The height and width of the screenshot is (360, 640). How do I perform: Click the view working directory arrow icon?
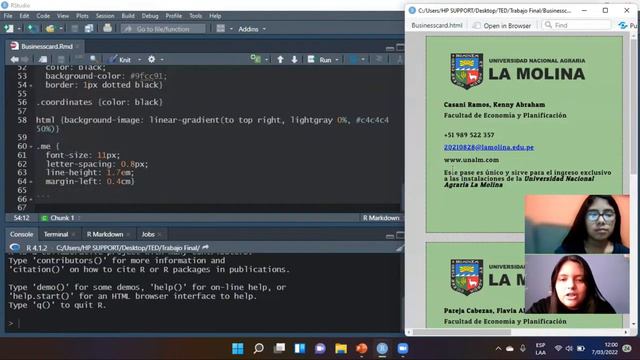[205, 247]
